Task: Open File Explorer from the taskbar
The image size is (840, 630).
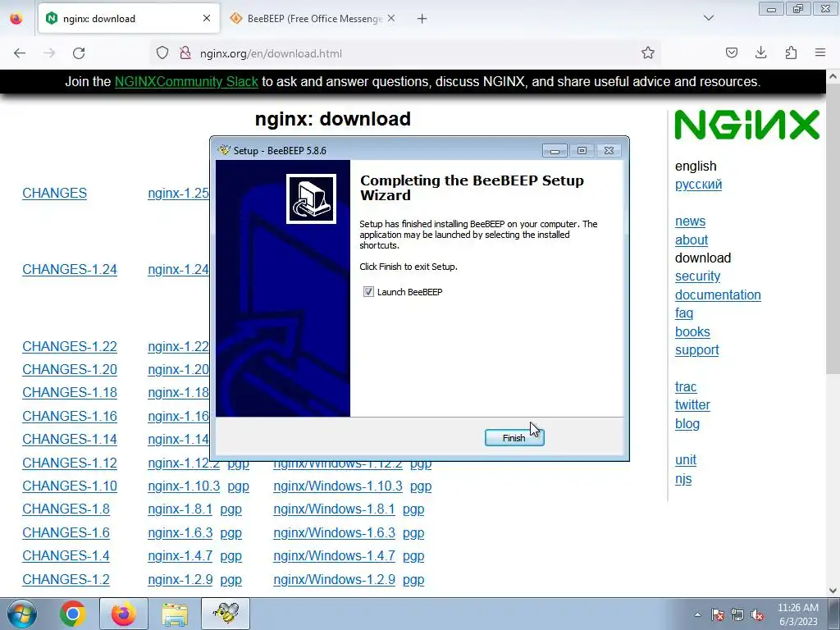Action: 175,614
